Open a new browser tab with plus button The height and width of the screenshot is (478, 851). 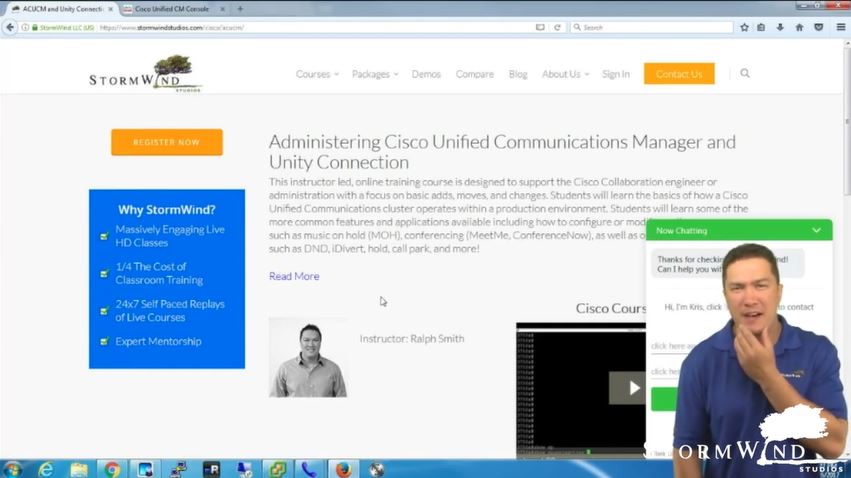tap(240, 9)
